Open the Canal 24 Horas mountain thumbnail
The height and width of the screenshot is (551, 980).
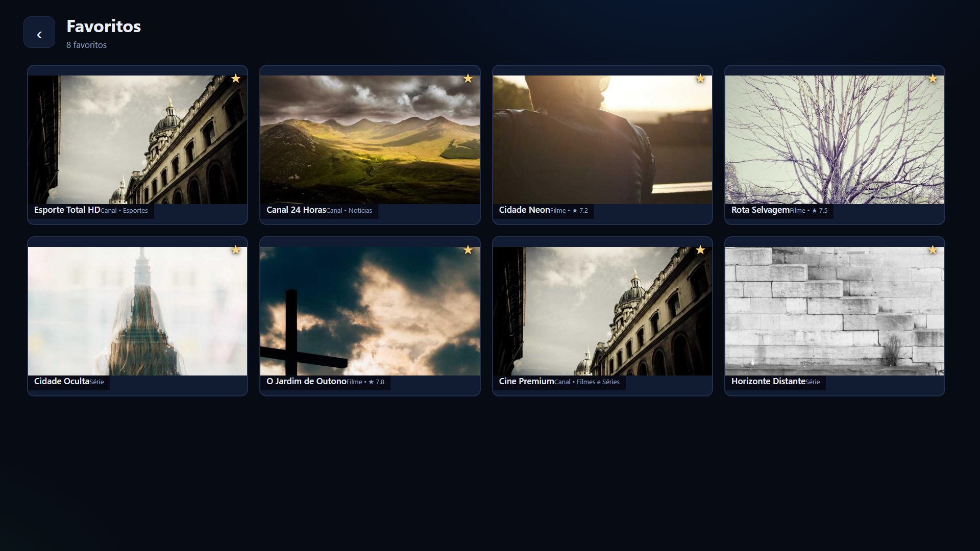[x=370, y=140]
